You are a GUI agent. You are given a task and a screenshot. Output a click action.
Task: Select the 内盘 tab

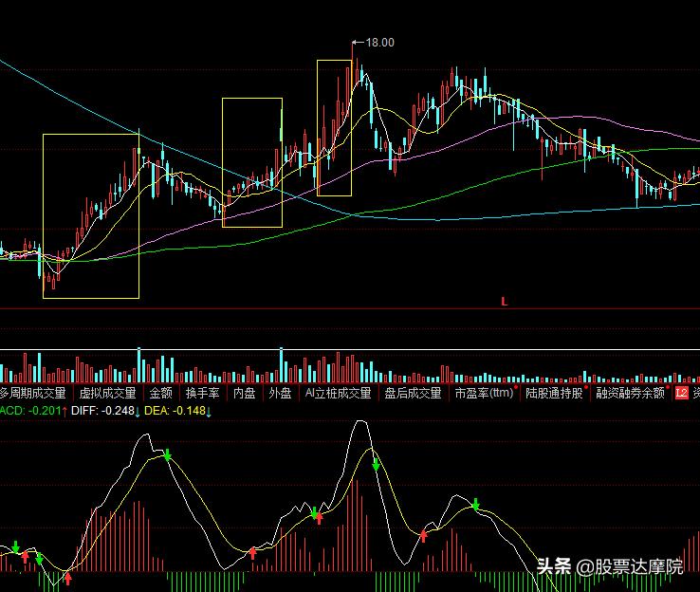tap(244, 394)
